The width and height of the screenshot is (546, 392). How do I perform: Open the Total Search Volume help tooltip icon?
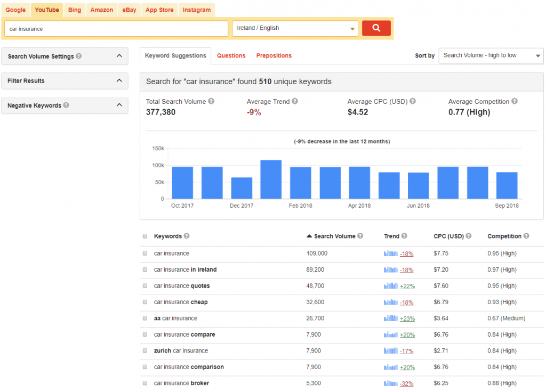click(210, 101)
